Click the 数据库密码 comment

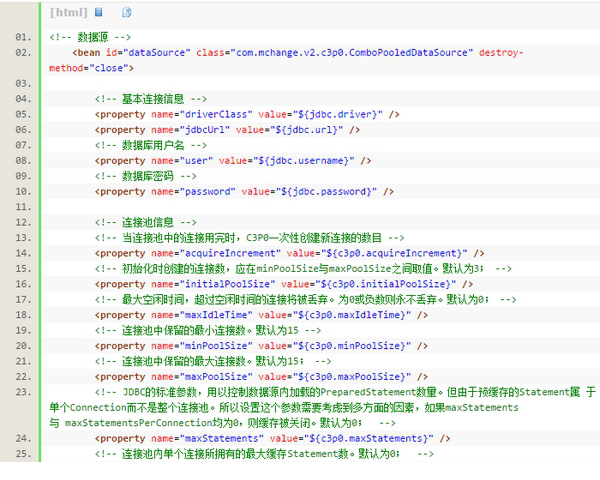(x=145, y=176)
